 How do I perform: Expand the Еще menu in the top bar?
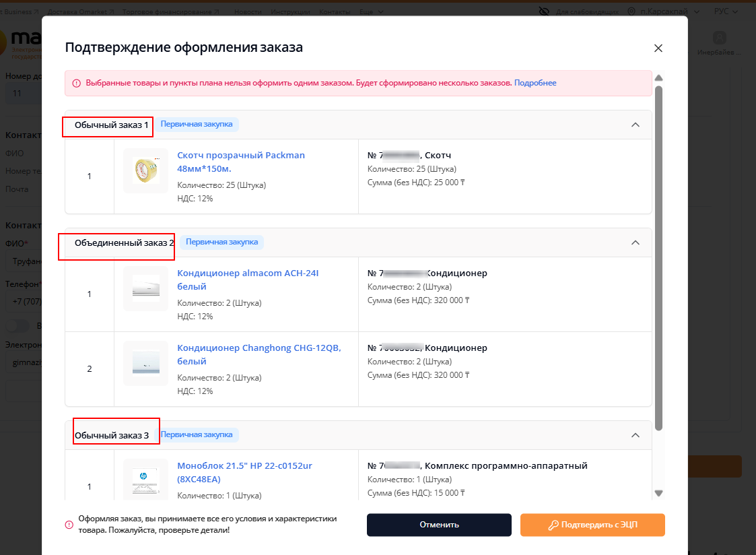[x=371, y=11]
